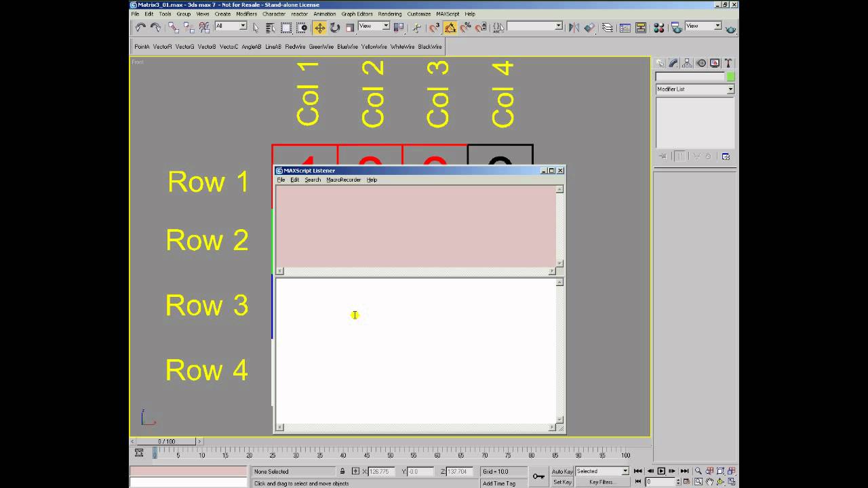This screenshot has width=868, height=488.
Task: Click the RedWire toolbar button
Action: point(295,47)
